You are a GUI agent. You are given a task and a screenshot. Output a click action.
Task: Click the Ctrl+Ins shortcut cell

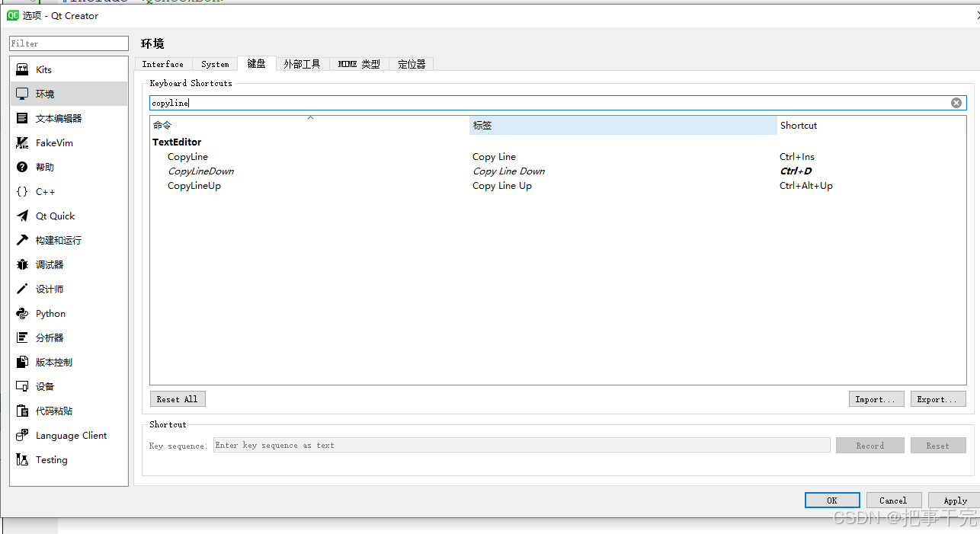797,157
